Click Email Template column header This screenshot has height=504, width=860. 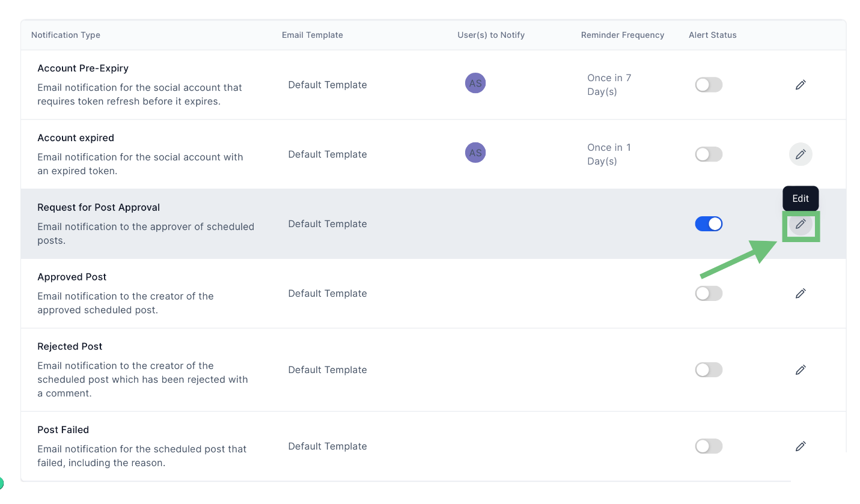click(x=313, y=35)
